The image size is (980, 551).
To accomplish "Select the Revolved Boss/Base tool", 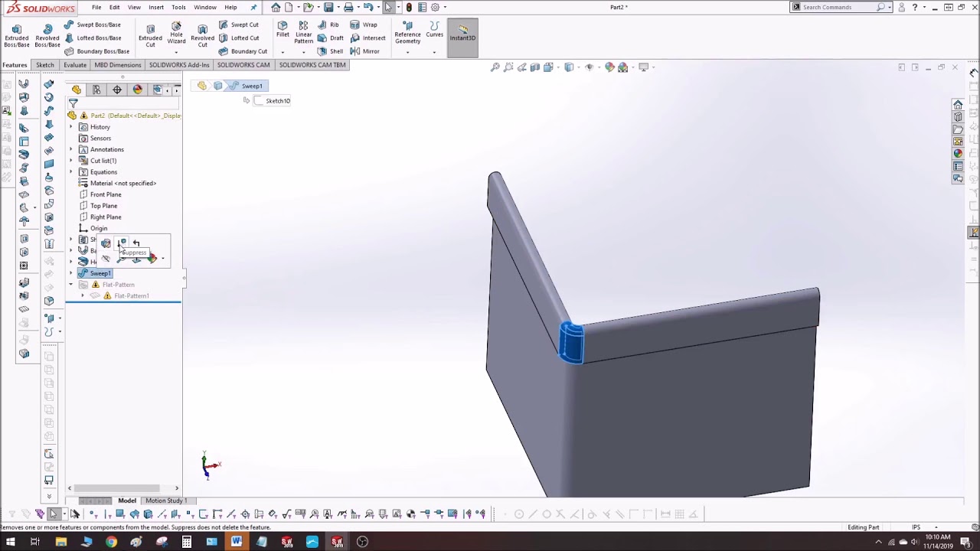I will pos(47,36).
